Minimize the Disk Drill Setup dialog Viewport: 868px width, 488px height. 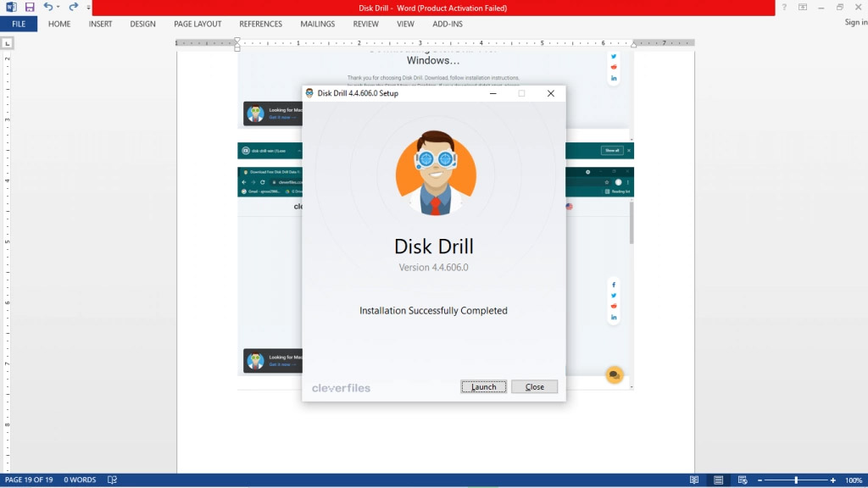coord(492,93)
